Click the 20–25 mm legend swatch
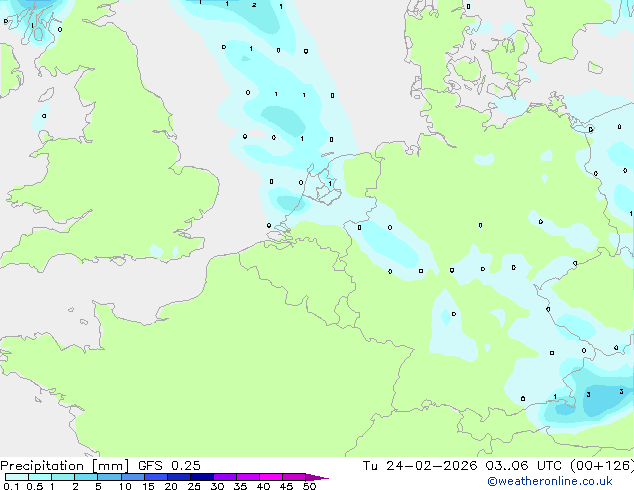 [x=179, y=477]
